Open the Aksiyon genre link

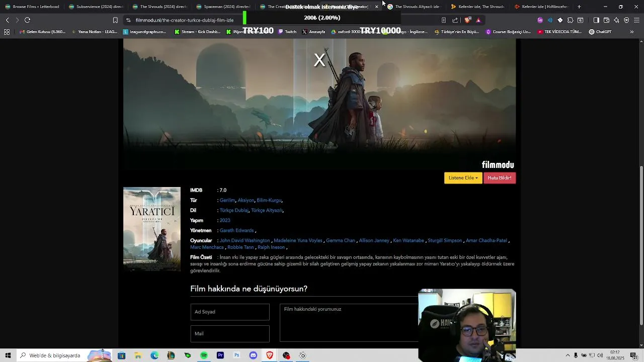pyautogui.click(x=246, y=200)
